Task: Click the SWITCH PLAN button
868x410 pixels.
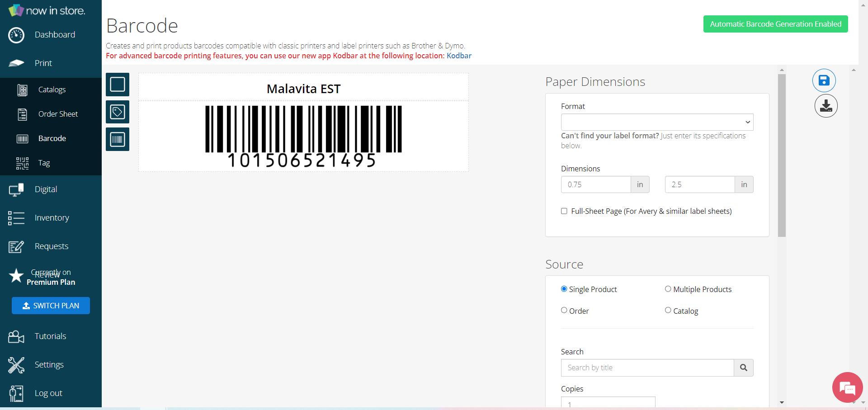Action: pos(51,306)
